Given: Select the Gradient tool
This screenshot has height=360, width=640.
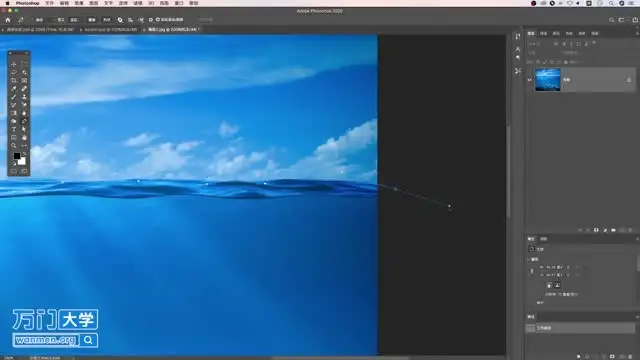Looking at the screenshot, I should [13, 113].
